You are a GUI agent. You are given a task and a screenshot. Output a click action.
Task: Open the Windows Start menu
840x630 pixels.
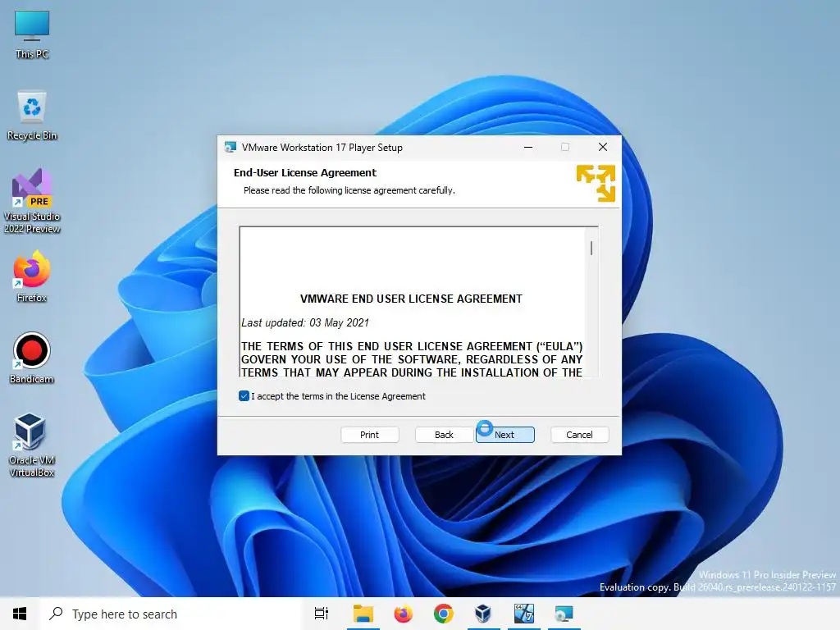tap(20, 614)
